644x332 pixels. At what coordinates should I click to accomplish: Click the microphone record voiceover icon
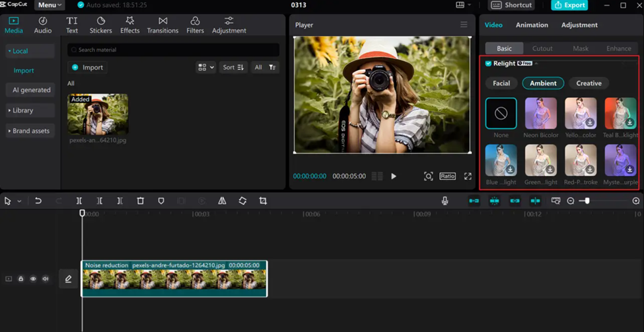[x=445, y=201]
